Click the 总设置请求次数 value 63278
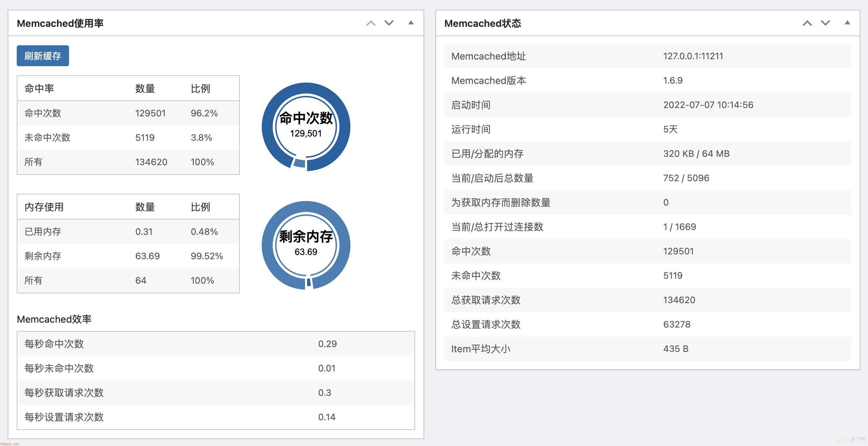The height and width of the screenshot is (446, 868). [x=677, y=324]
